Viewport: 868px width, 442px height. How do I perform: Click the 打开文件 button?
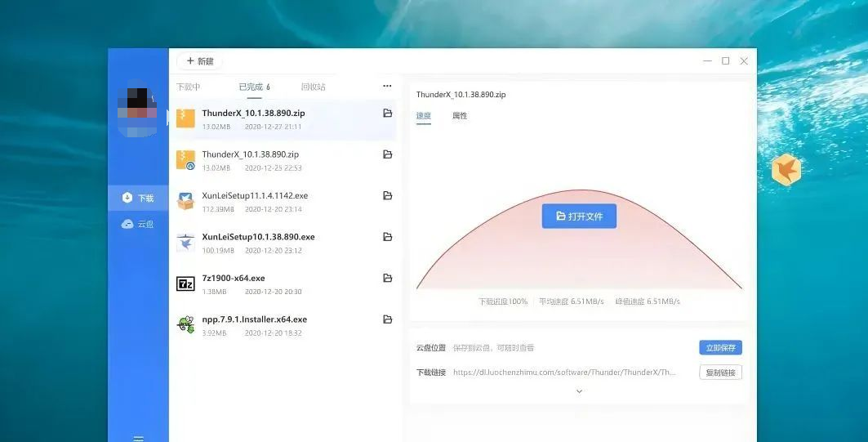[579, 216]
